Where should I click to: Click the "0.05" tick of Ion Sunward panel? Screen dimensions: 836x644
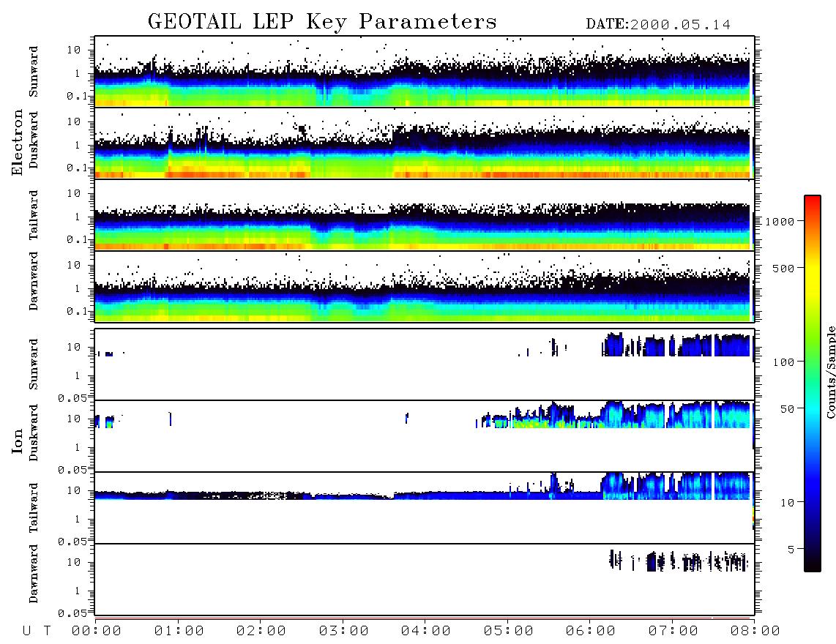coord(72,397)
